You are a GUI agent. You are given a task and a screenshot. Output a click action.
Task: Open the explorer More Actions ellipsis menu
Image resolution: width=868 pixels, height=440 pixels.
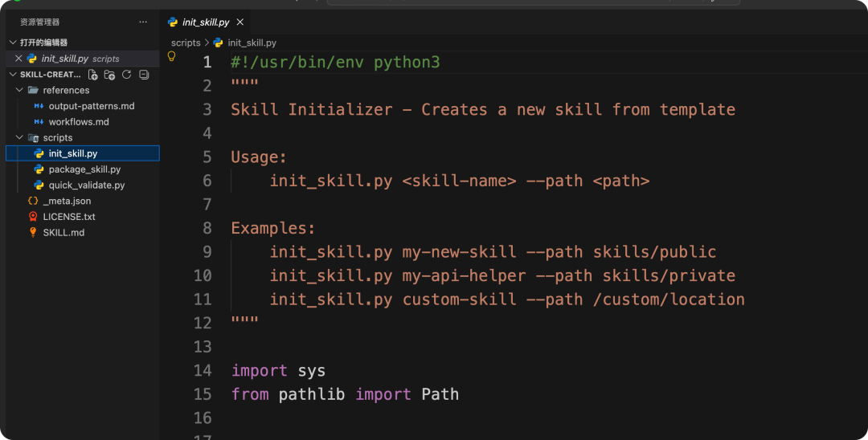[143, 22]
